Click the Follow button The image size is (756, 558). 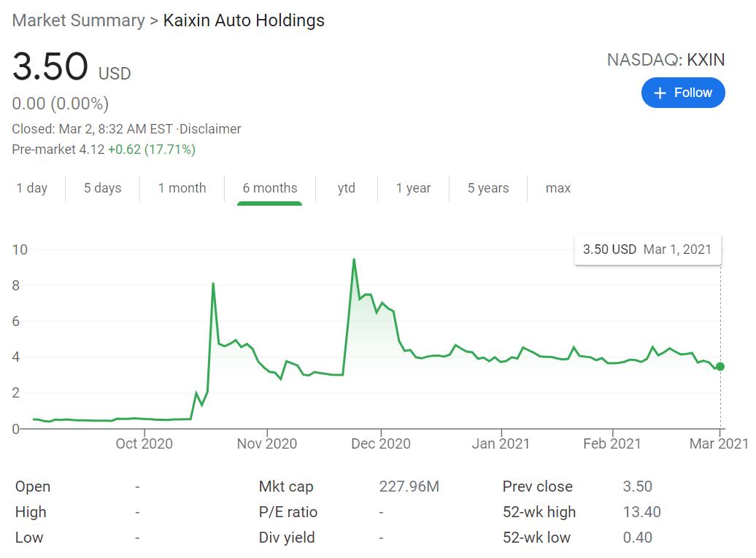[683, 93]
